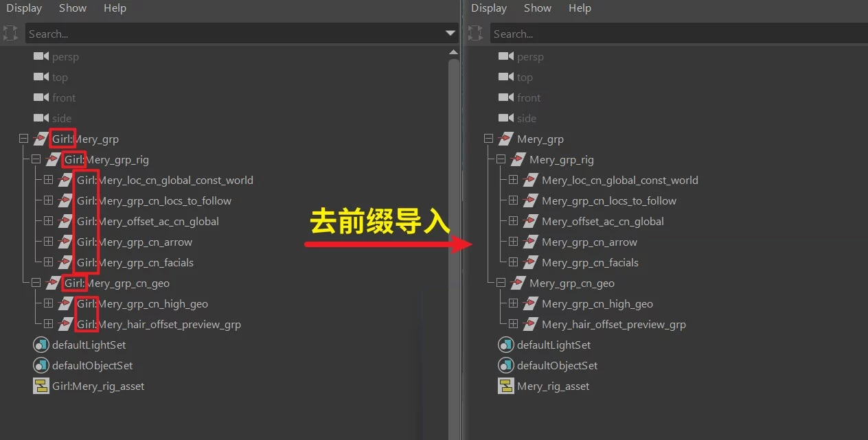The image size is (868, 440).
Task: Open the Help menu in right panel
Action: coord(580,8)
